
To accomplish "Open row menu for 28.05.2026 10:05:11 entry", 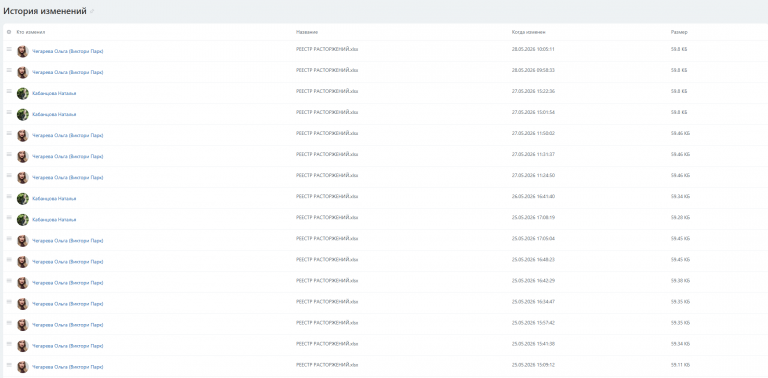I will tap(9, 49).
